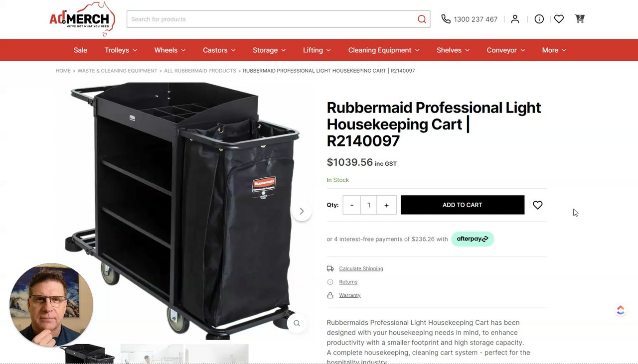Click the ClickUp floating widget icon
This screenshot has height=364, width=638.
point(621,310)
